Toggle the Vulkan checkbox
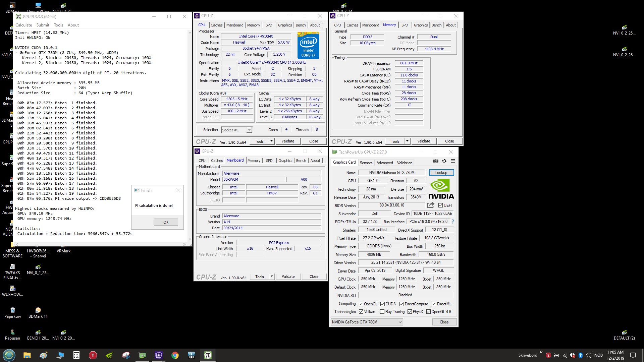 (x=361, y=312)
